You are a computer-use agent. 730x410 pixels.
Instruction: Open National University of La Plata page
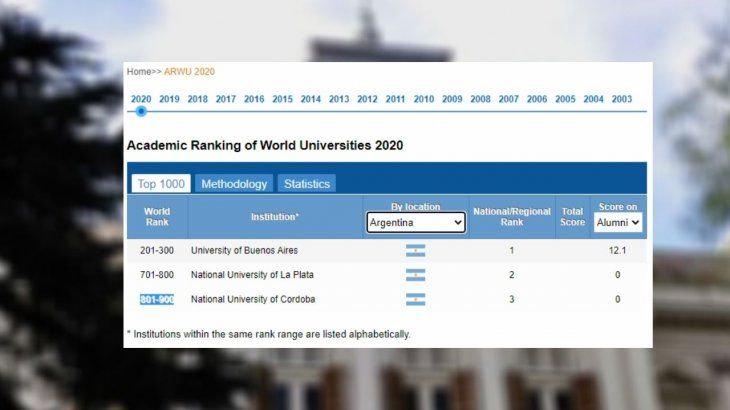(x=255, y=275)
